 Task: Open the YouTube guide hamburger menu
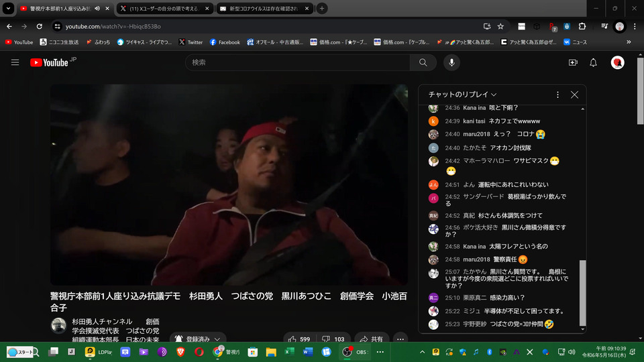[x=15, y=62]
